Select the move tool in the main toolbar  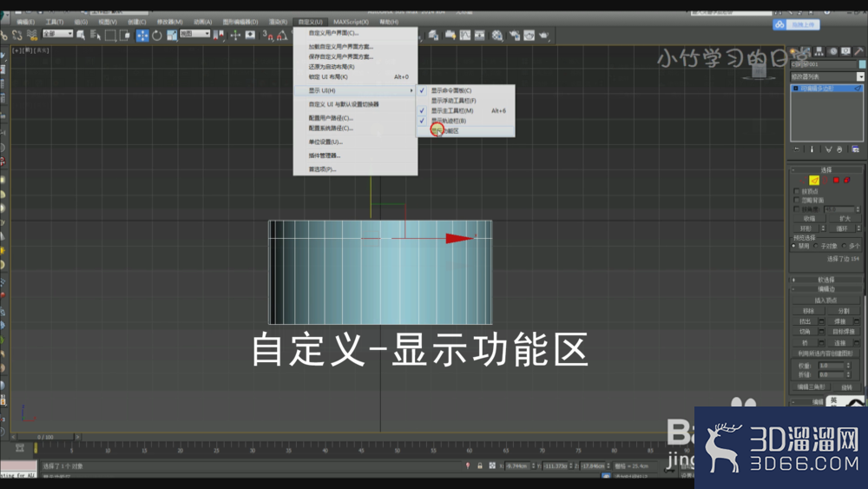(142, 36)
